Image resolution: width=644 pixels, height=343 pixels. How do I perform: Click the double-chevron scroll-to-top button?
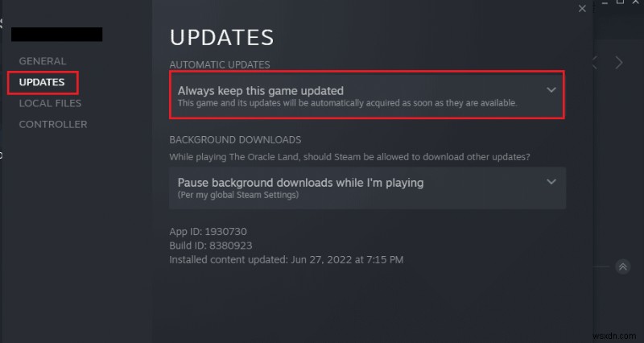[x=622, y=267]
